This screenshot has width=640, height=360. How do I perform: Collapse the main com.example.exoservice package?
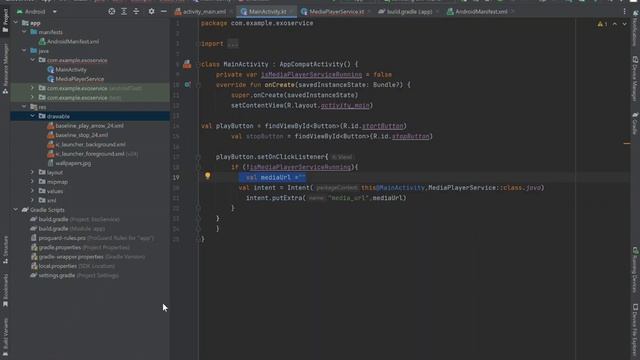click(33, 60)
